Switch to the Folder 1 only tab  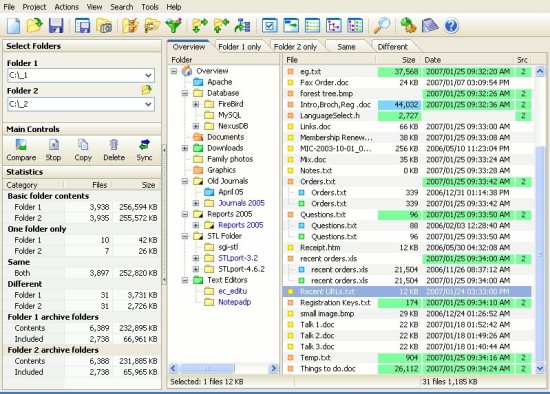(240, 47)
